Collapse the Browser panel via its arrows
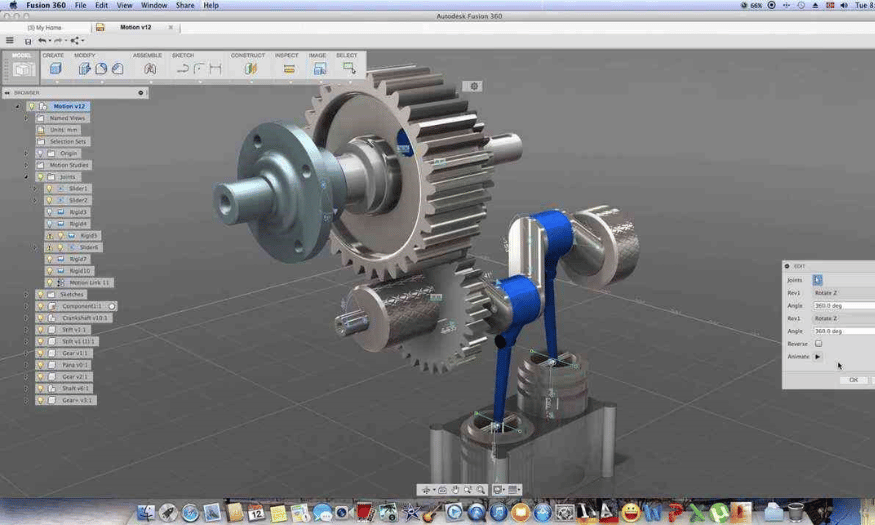 click(x=7, y=93)
